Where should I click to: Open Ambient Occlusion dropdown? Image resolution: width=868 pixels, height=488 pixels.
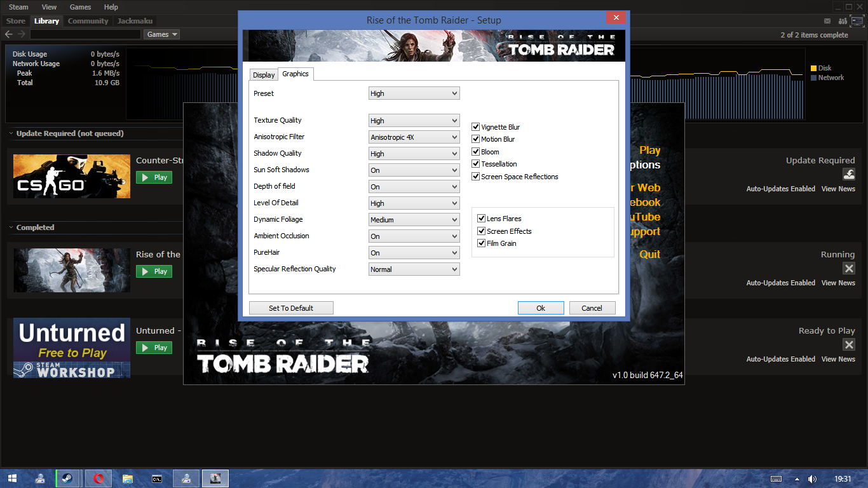(x=414, y=236)
